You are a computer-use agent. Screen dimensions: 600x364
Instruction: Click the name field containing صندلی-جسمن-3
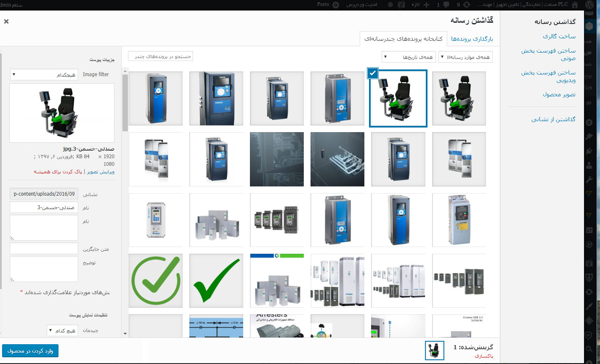click(x=44, y=207)
